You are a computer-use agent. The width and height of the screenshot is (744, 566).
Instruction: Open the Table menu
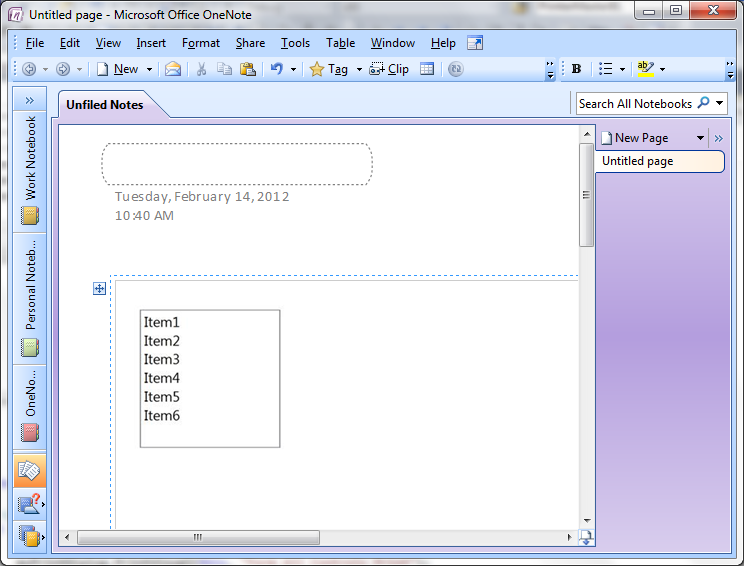[x=340, y=43]
